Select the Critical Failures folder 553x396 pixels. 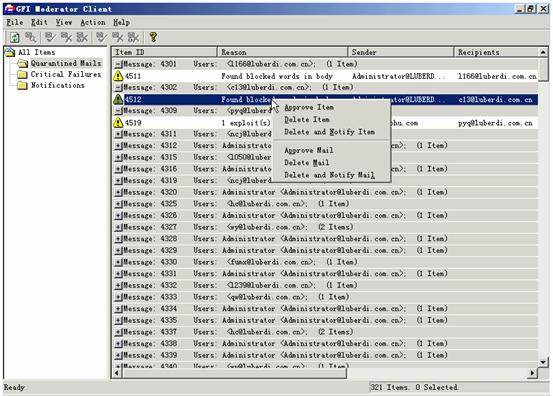click(x=66, y=74)
